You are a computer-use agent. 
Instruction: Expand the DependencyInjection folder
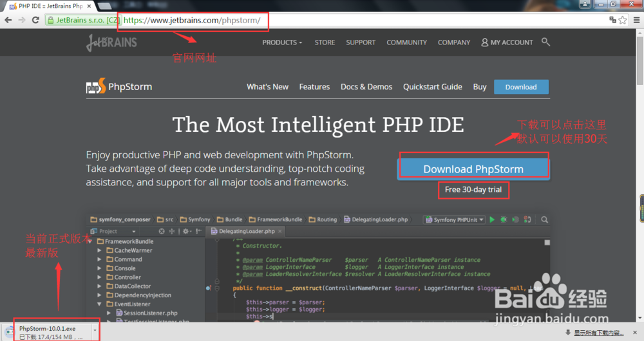click(99, 295)
